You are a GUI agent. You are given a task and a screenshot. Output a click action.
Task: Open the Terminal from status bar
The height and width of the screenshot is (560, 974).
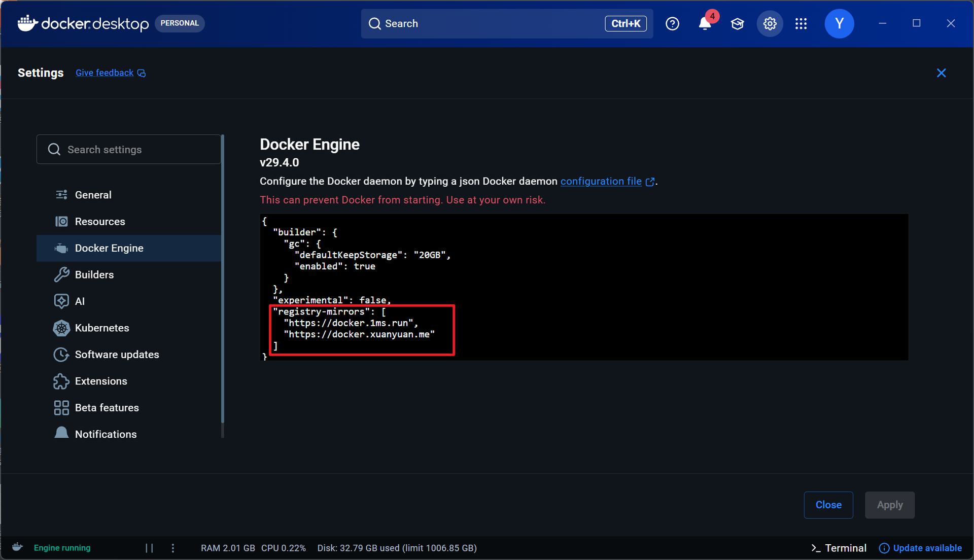(x=839, y=548)
